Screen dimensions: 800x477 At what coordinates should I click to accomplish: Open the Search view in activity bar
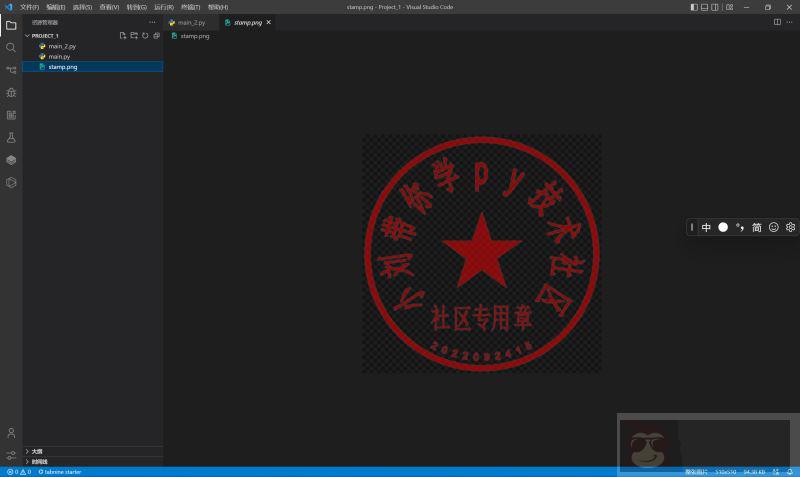point(11,47)
